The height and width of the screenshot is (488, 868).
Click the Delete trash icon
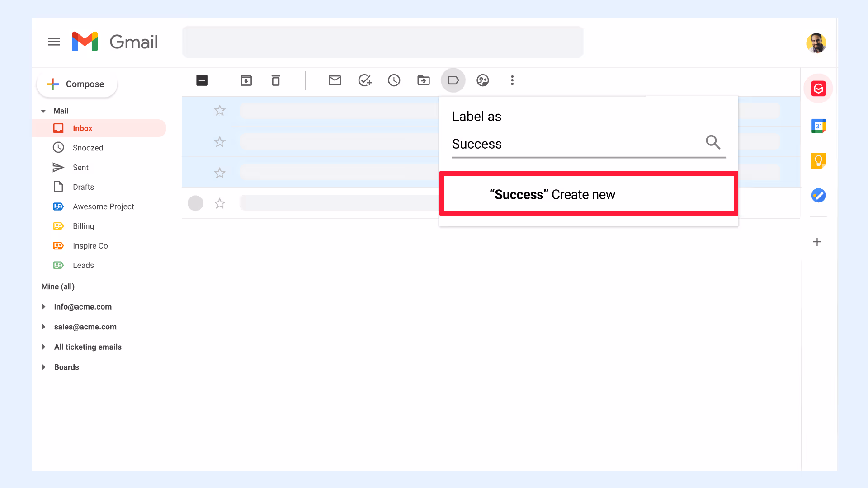[276, 80]
